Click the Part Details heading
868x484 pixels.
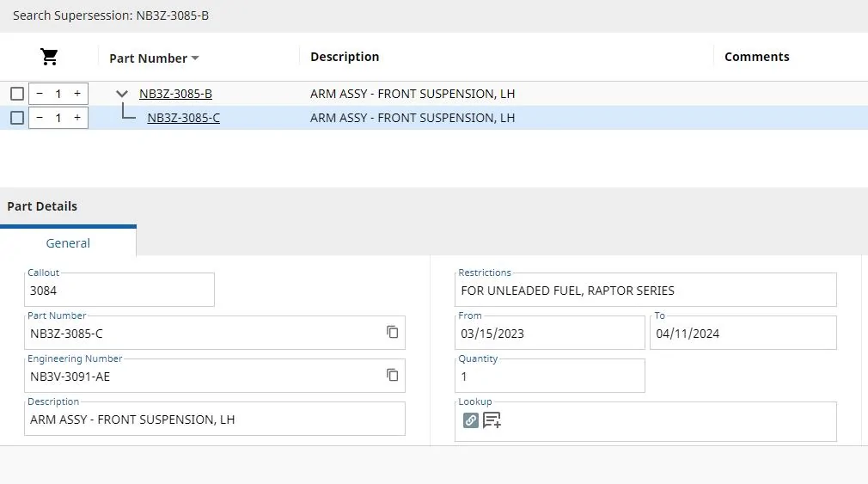[42, 206]
